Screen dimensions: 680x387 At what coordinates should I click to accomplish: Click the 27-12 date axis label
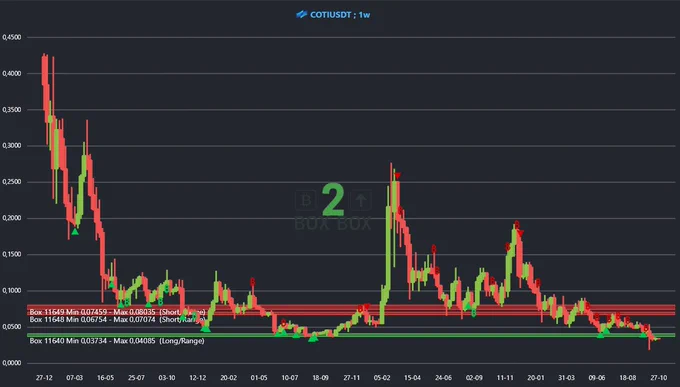[x=44, y=378]
